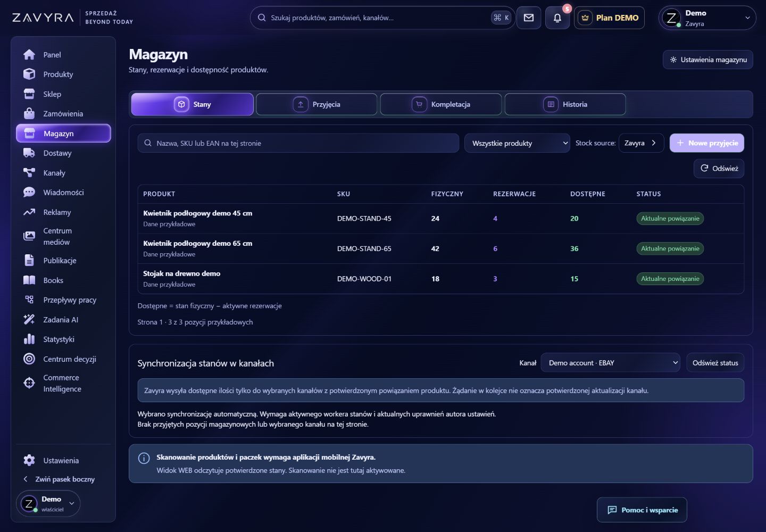
Task: Open Reklamy trend chart icon
Action: (29, 212)
